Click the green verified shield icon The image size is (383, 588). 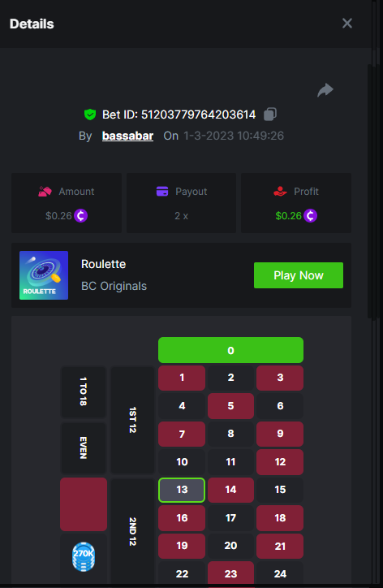click(x=90, y=115)
